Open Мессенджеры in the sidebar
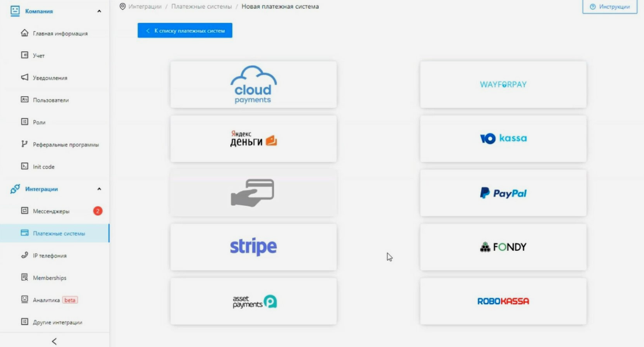Viewport: 644px width, 347px height. coord(51,211)
